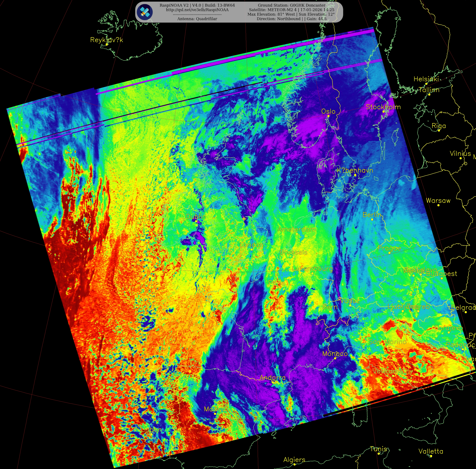
Task: Click the London city marker dot
Action: tap(252, 250)
